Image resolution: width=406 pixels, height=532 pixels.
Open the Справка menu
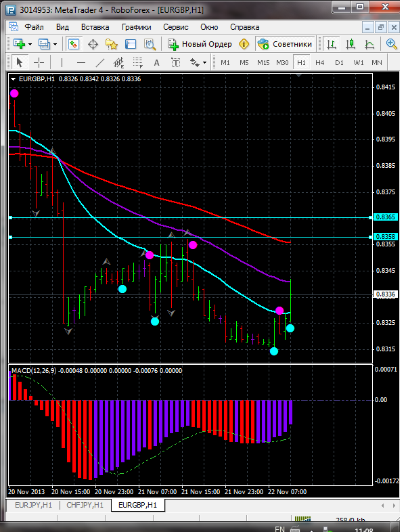point(244,27)
